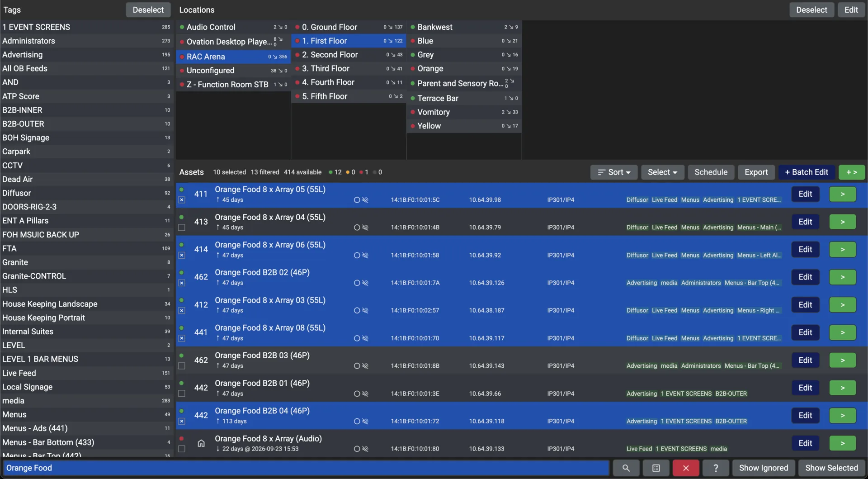This screenshot has width=868, height=479.
Task: Click the magnifier search icon button
Action: pyautogui.click(x=626, y=468)
